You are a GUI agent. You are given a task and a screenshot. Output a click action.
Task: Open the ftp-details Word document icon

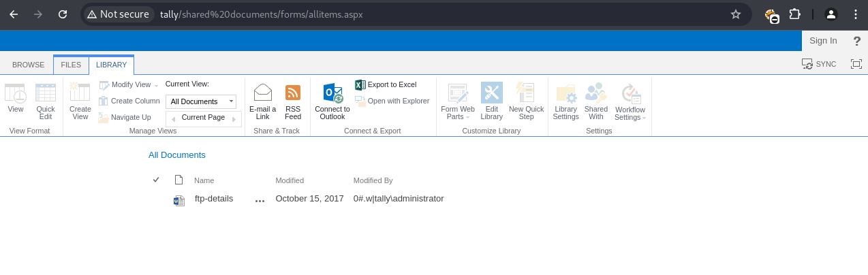pos(179,200)
